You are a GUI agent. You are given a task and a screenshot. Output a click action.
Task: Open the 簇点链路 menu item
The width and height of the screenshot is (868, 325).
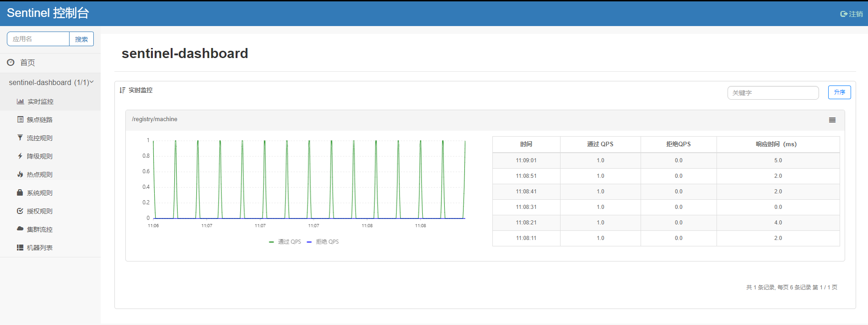[x=40, y=120]
